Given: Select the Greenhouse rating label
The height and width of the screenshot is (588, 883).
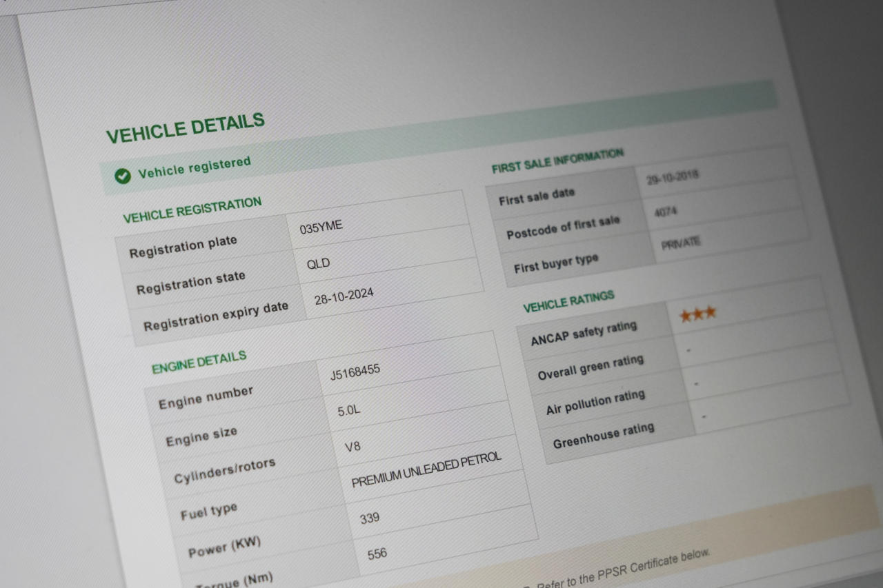Looking at the screenshot, I should pyautogui.click(x=604, y=436).
